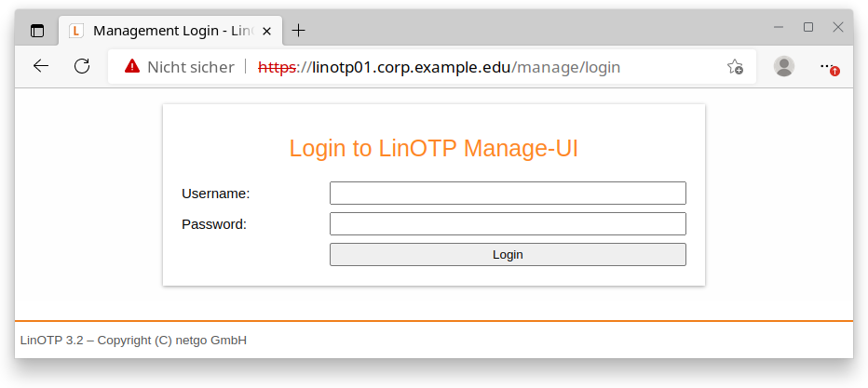Open the browser profile icon
Image resolution: width=868 pixels, height=388 pixels.
784,66
